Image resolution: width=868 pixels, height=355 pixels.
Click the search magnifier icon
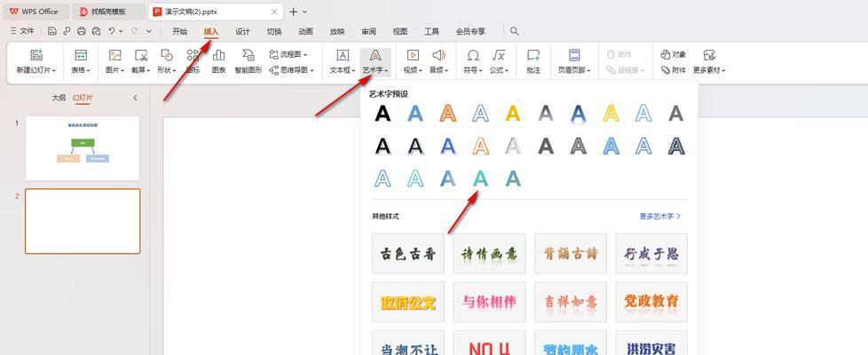514,31
